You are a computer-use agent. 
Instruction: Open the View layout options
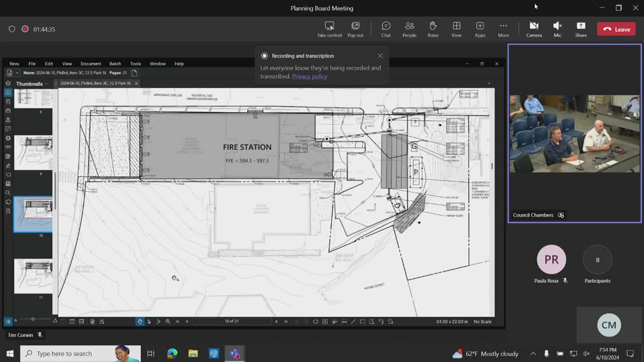(x=456, y=29)
